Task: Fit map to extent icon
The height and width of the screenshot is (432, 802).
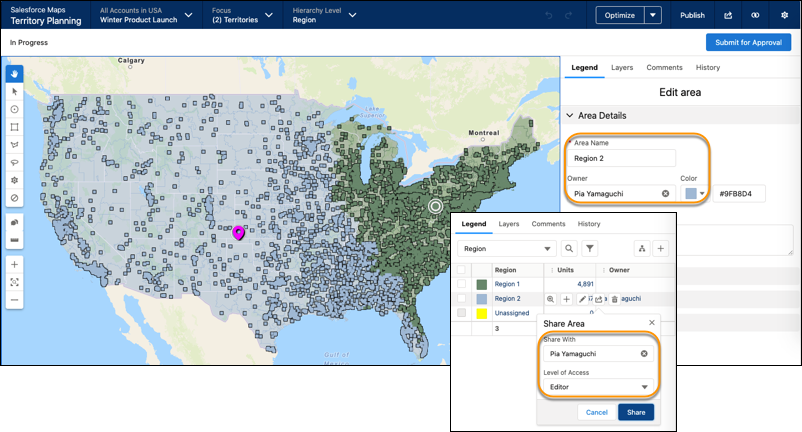Action: click(14, 282)
